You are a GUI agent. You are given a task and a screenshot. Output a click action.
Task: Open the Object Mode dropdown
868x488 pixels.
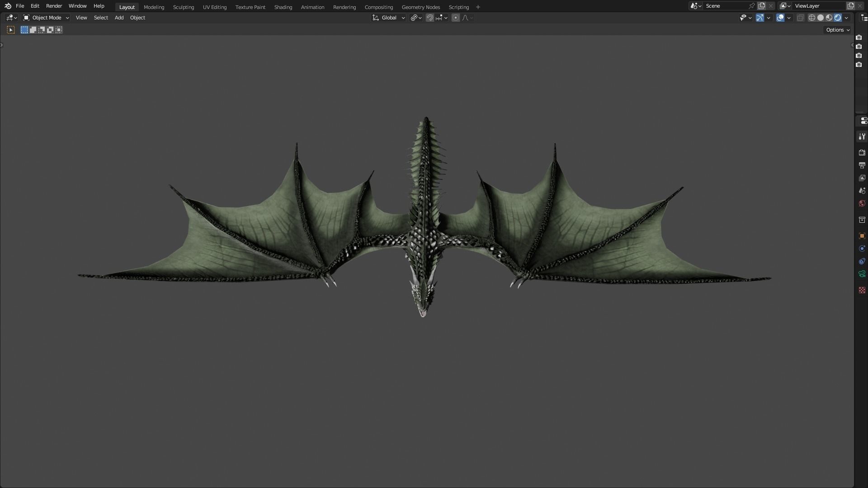46,18
